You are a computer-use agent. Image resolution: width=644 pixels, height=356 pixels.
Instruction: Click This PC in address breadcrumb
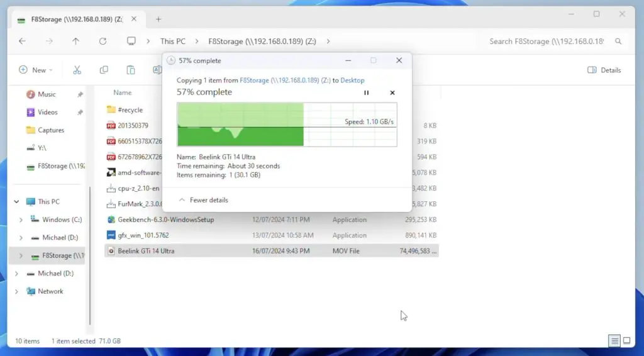[x=172, y=42]
